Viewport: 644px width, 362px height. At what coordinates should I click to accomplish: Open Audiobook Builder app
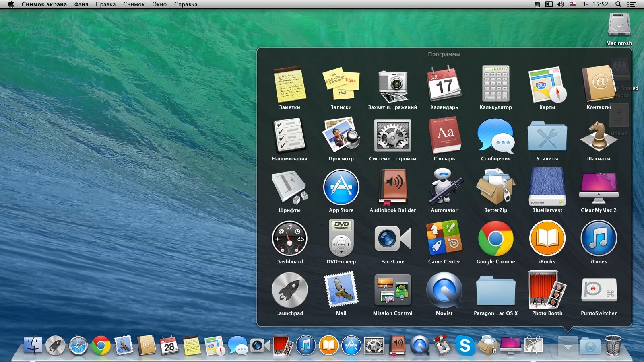392,187
